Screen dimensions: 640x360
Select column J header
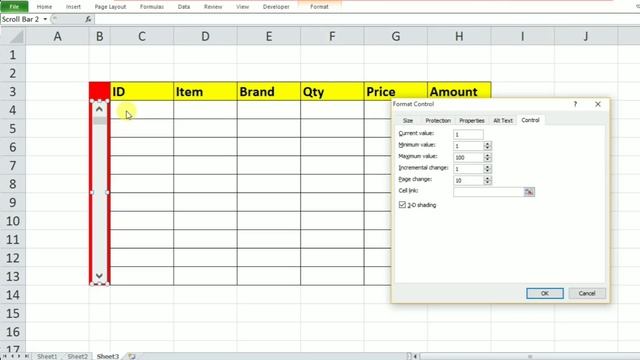coord(586,37)
